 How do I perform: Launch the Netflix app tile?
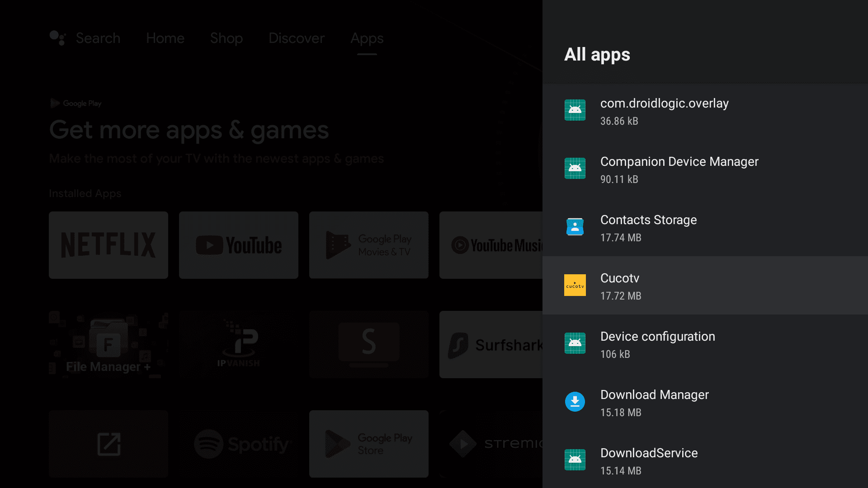point(108,245)
